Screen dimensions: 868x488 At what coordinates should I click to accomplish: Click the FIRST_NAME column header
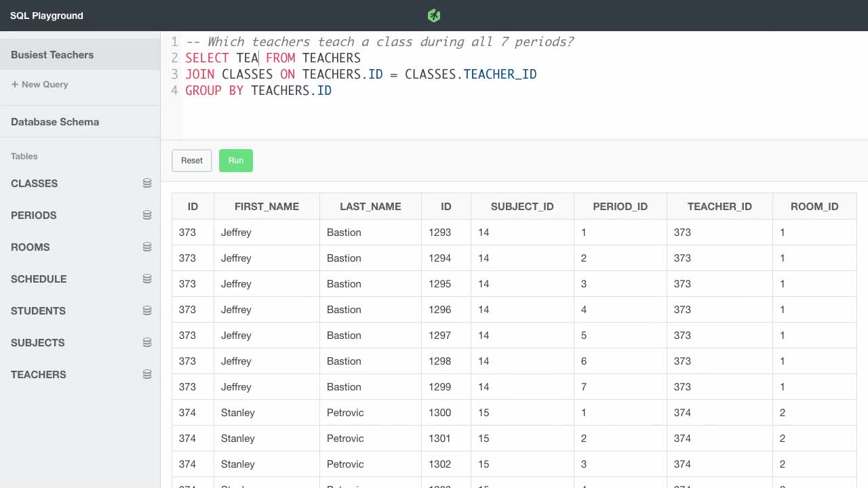(x=267, y=206)
